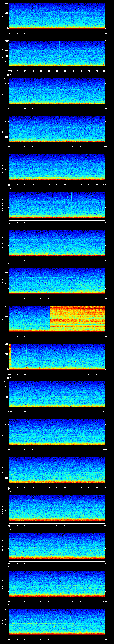Click the vertical spike in the 7:34:00 spectrogram
The height and width of the screenshot is (644, 114).
coord(71,196)
